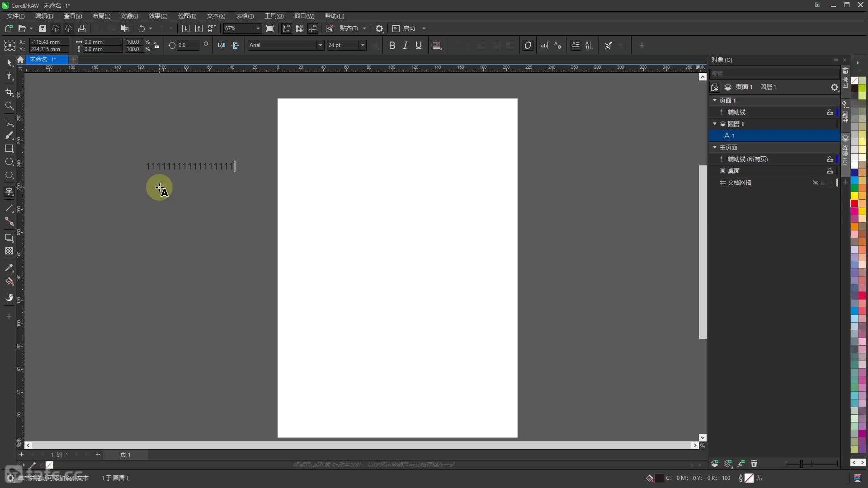Collapse 圖層 1 tree node
Screen dimensions: 868x488
[x=715, y=124]
